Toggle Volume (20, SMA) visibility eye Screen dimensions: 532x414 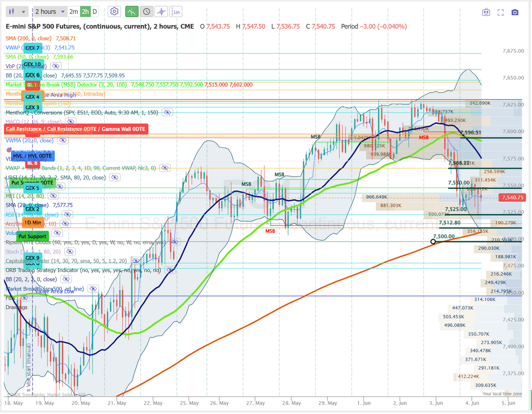point(57,233)
